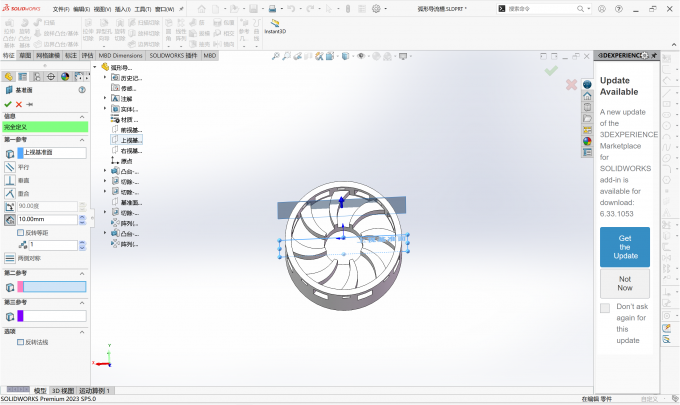Open the File Explorer folder icon in the task pane tabs

pyautogui.click(x=587, y=118)
